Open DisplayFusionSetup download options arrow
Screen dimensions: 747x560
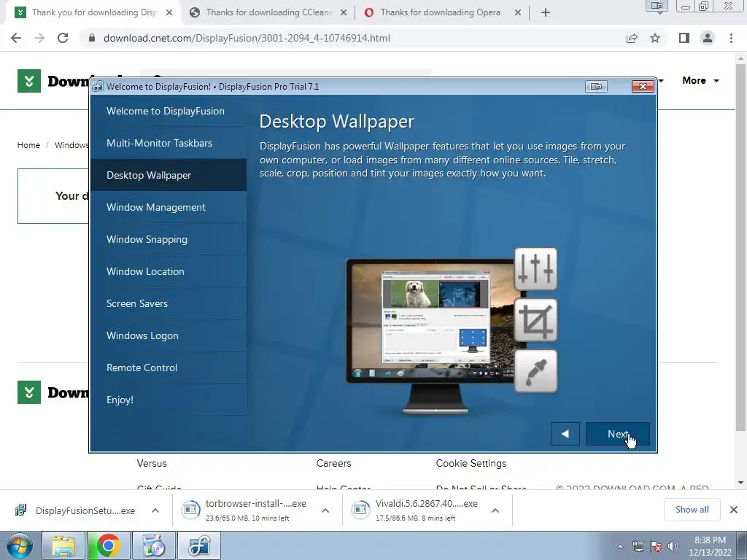155,510
